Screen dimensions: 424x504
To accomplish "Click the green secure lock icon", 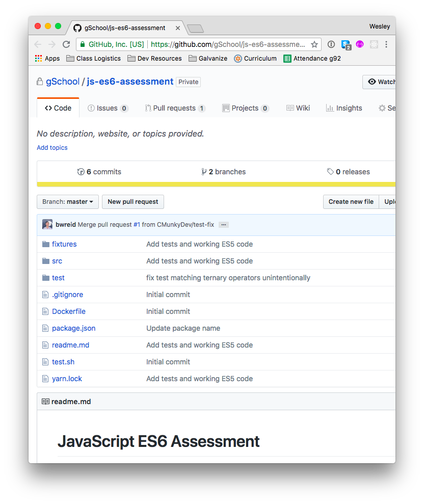I will pyautogui.click(x=83, y=44).
